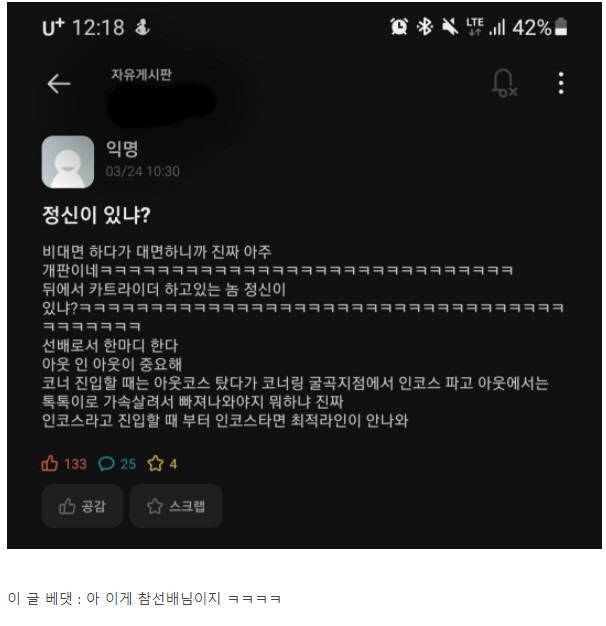Screen dimensions: 606x626
Task: Toggle the notification bell for this post
Action: [504, 83]
